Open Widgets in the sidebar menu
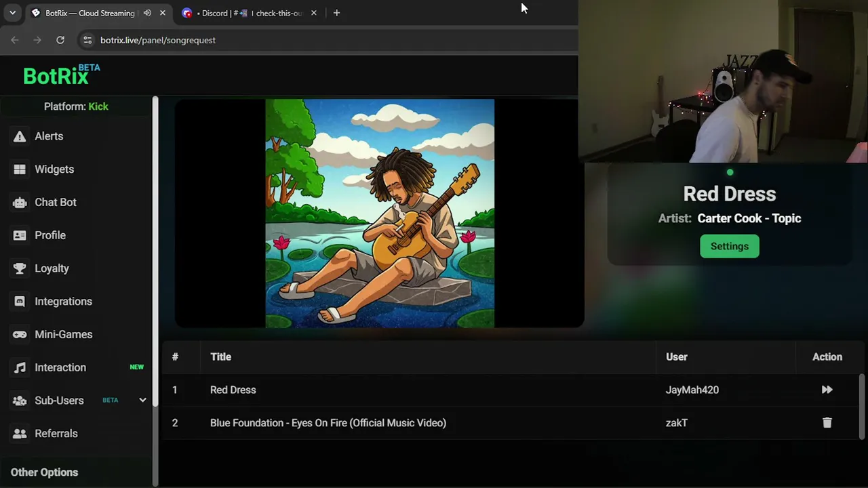 point(54,169)
